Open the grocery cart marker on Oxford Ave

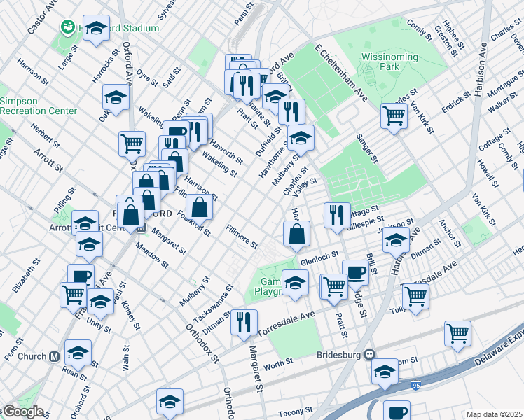coord(132,146)
